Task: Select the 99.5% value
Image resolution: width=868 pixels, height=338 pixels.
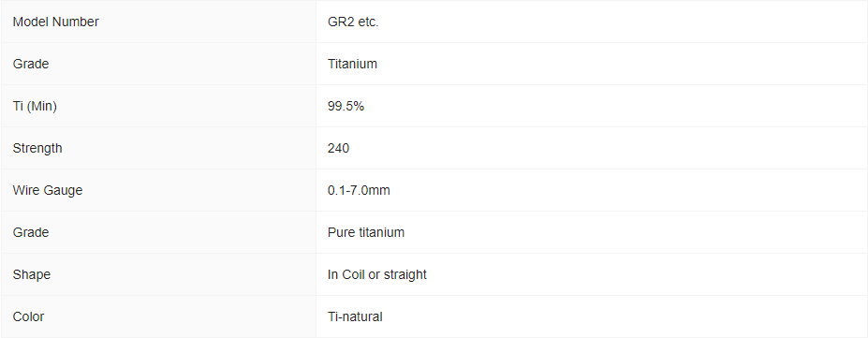Action: (x=346, y=106)
